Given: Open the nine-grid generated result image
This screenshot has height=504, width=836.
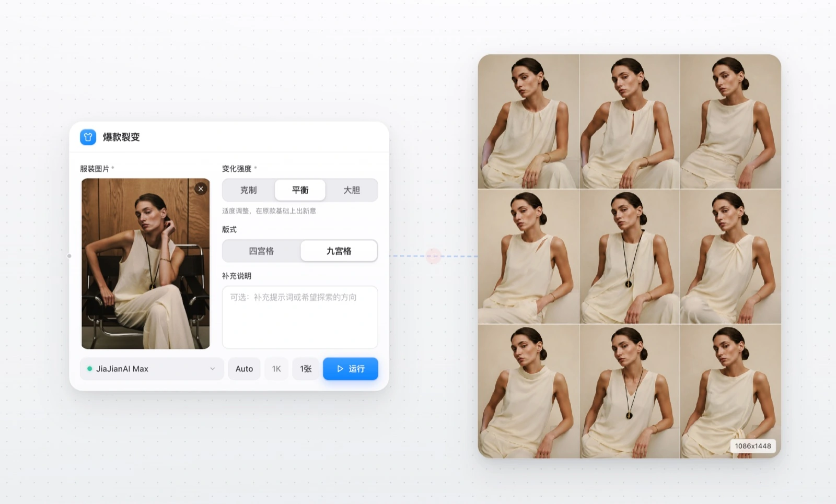Looking at the screenshot, I should [x=630, y=256].
